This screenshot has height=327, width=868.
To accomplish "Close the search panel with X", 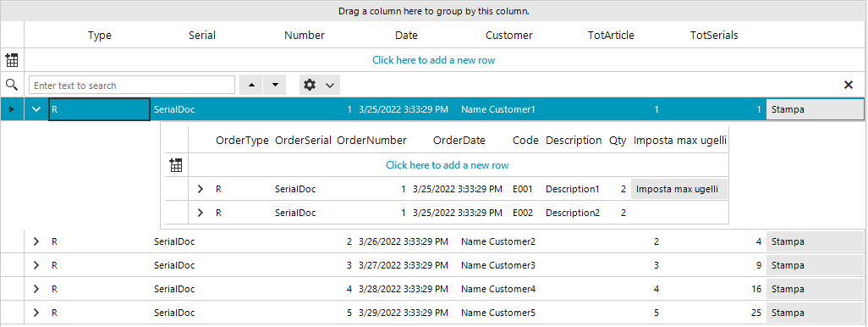I will pos(848,85).
